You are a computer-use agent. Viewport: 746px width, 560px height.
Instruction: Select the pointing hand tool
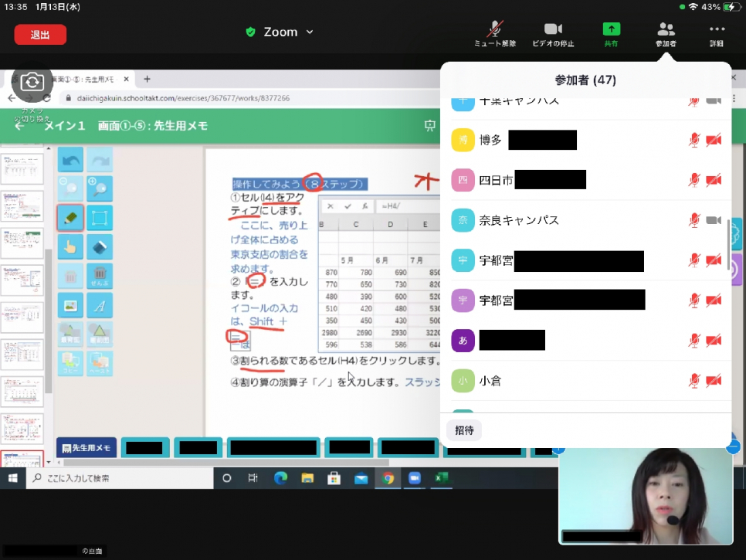click(x=70, y=247)
